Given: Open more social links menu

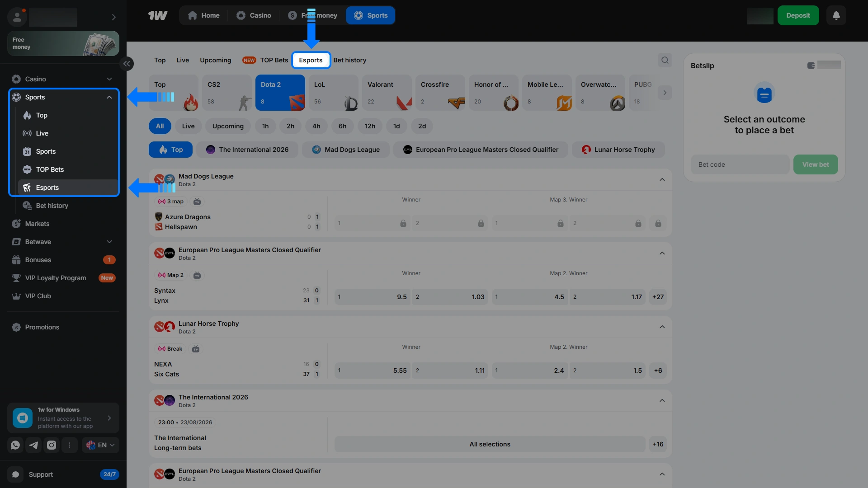Looking at the screenshot, I should 70,445.
